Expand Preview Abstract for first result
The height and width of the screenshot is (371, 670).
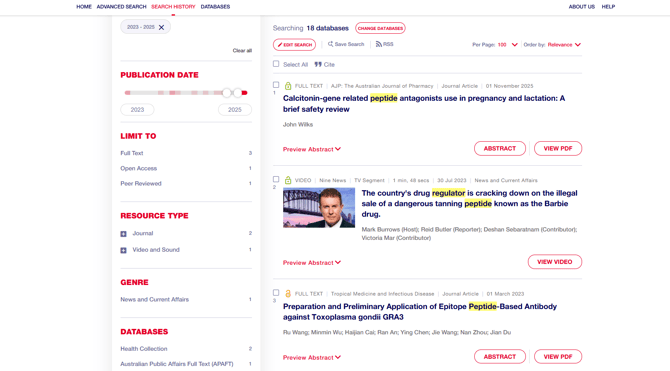(312, 149)
